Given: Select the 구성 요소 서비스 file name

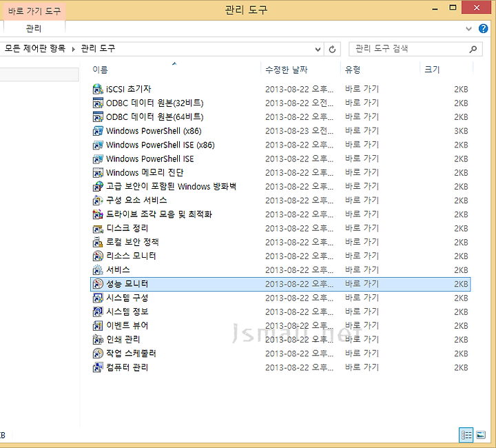Looking at the screenshot, I should click(136, 201).
